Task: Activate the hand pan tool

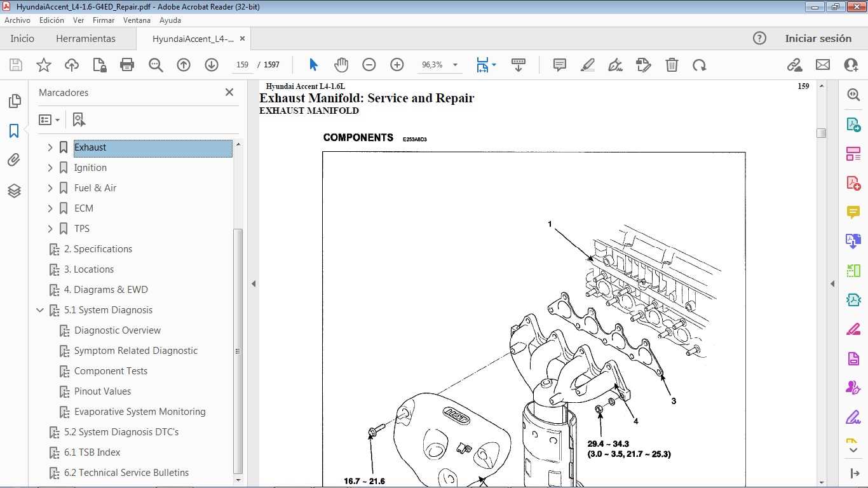Action: [341, 65]
